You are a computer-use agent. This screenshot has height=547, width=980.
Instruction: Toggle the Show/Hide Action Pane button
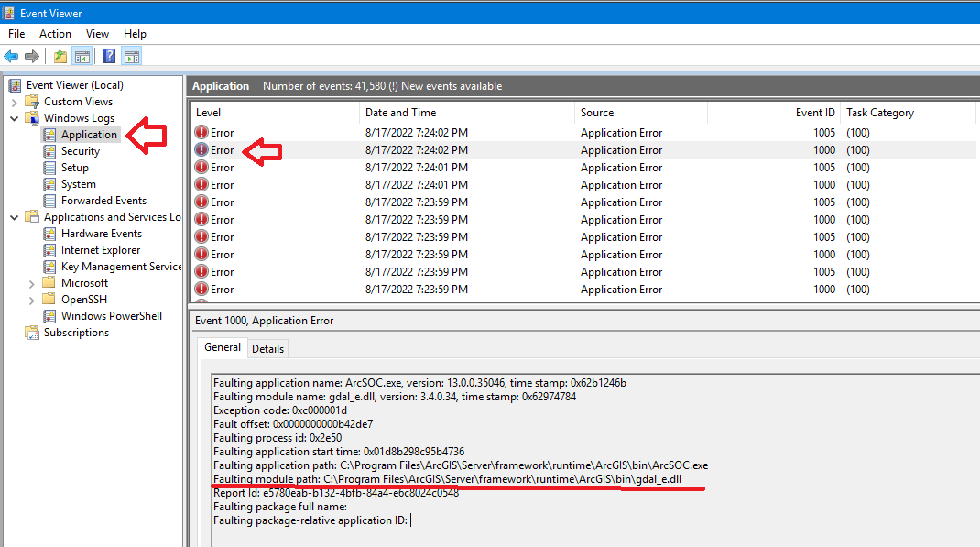pos(131,55)
